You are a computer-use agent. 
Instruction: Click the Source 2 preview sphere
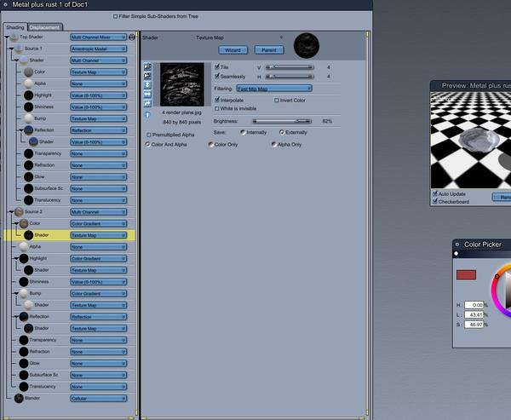19,211
